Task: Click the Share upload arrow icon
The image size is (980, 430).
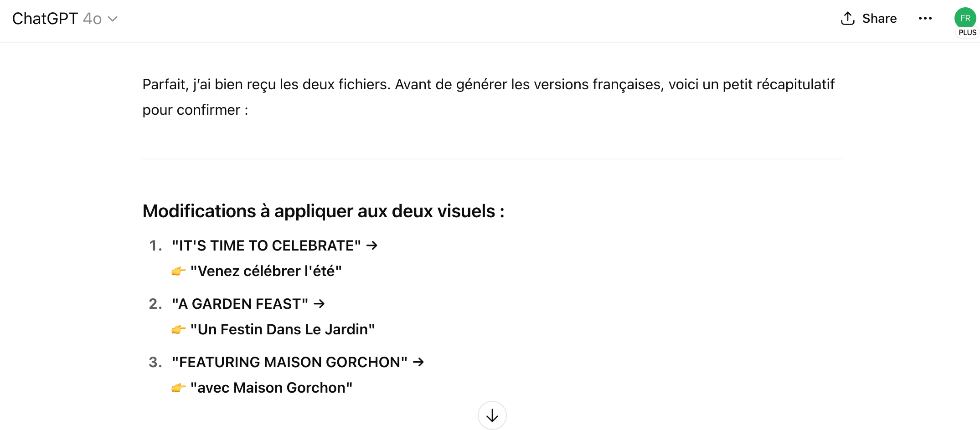Action: pos(847,18)
